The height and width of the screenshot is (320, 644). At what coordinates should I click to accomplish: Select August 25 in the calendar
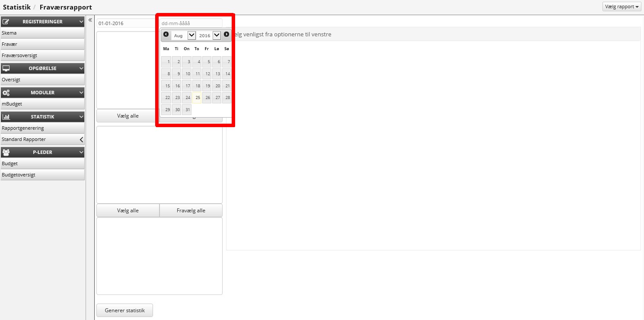click(x=197, y=98)
